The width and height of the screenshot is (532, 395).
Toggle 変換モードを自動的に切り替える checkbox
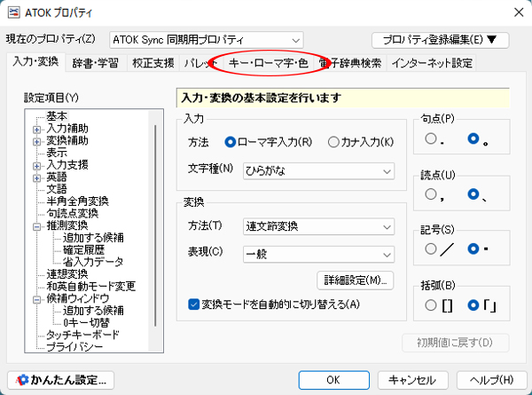coord(193,304)
